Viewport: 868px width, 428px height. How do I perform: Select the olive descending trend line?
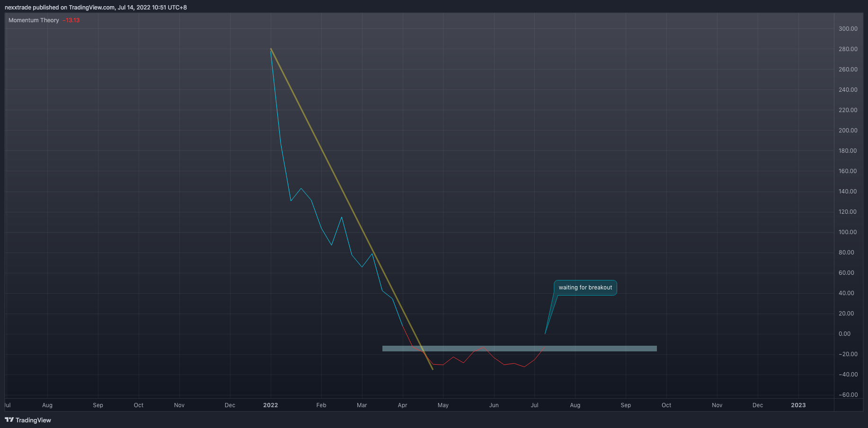(x=352, y=209)
